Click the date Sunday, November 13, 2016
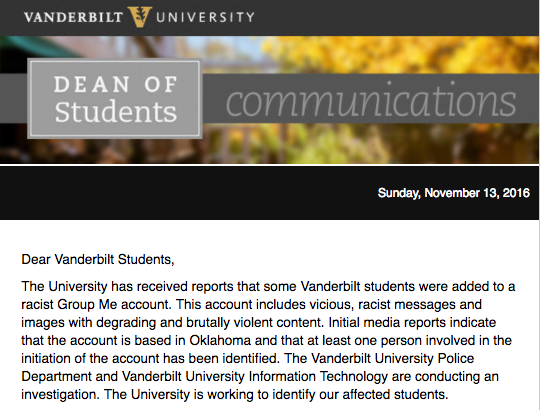Screen dimensions: 540x410 [x=454, y=193]
